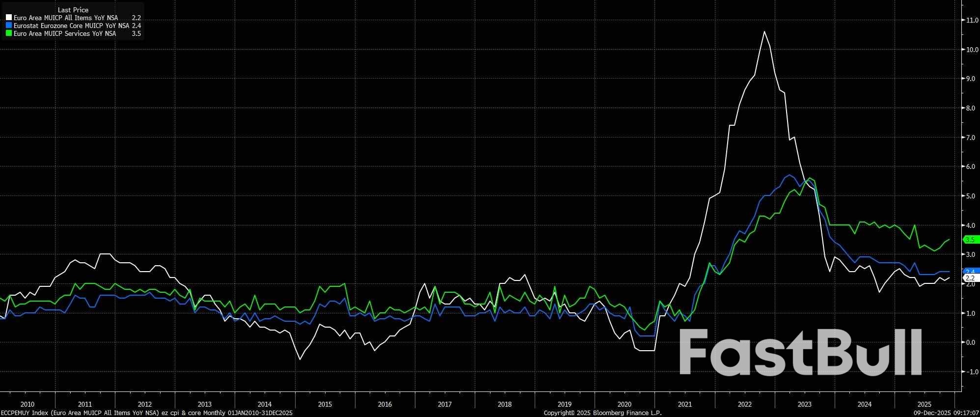The width and height of the screenshot is (980, 417).
Task: Click the 2025 year label on time axis
Action: coord(924,404)
